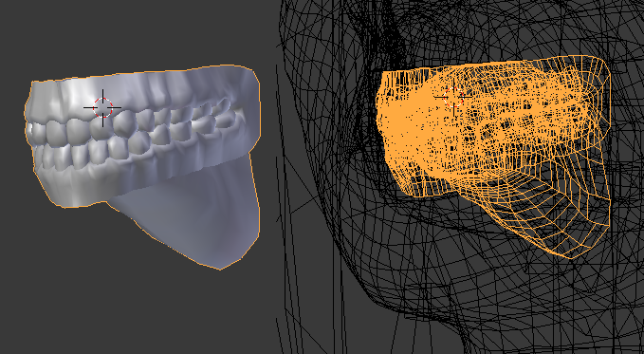
Task: Select the orange wireframe teeth mesh
Action: pos(493,157)
